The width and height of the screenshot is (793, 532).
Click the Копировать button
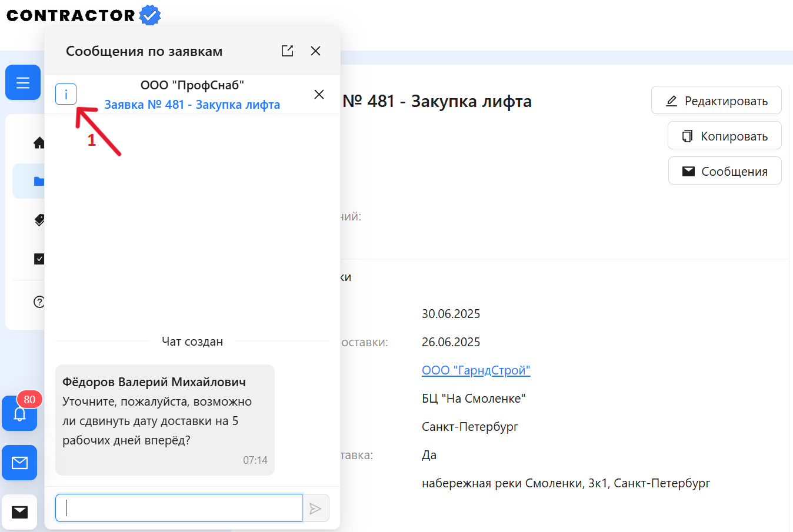tap(724, 136)
